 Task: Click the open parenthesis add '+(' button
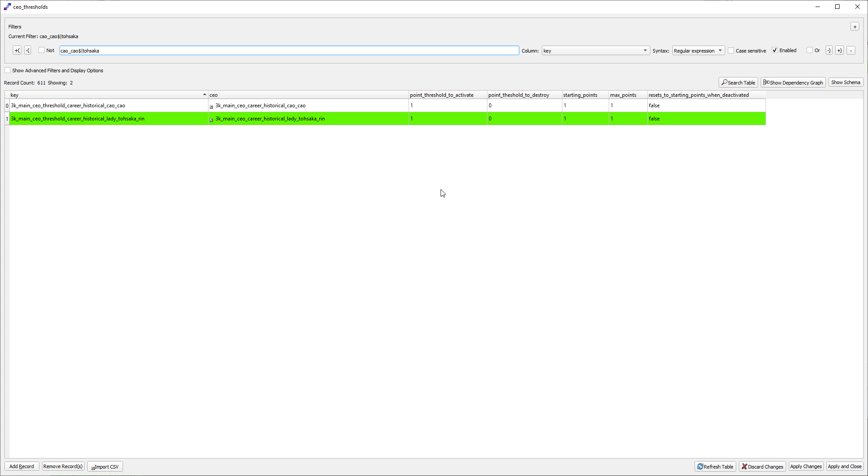(x=17, y=50)
